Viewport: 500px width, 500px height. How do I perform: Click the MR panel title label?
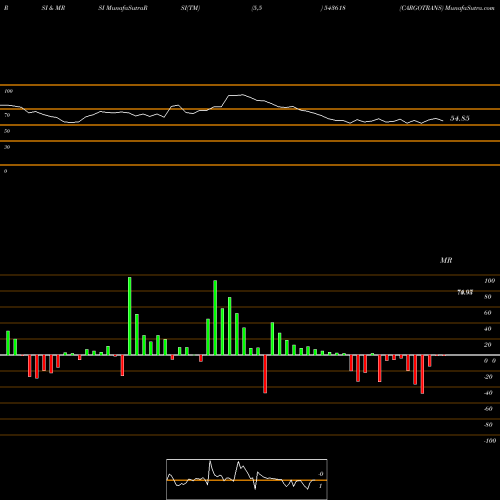point(446,260)
